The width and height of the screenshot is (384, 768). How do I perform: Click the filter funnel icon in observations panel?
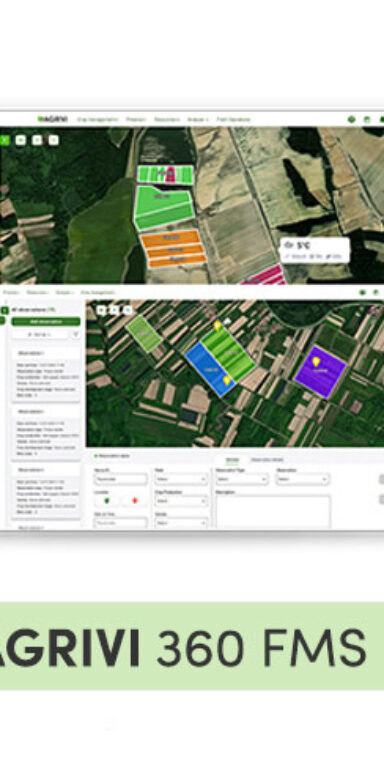tap(76, 334)
